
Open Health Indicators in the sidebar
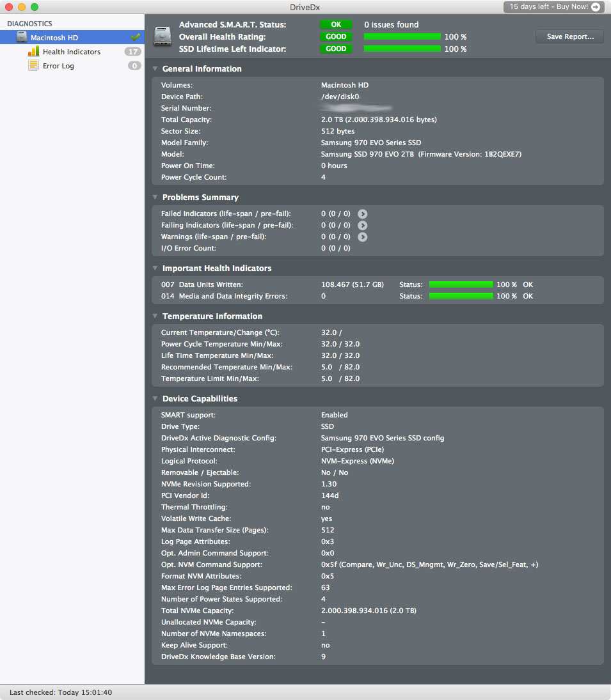pos(72,52)
